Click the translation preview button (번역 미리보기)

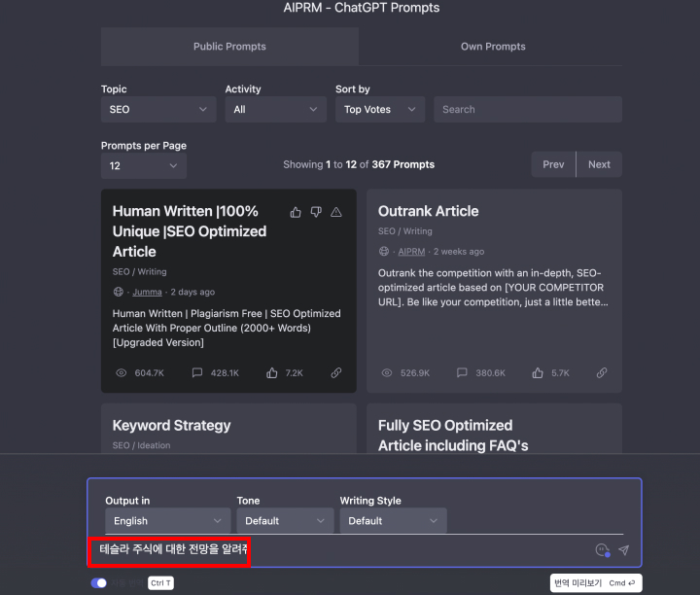point(596,583)
